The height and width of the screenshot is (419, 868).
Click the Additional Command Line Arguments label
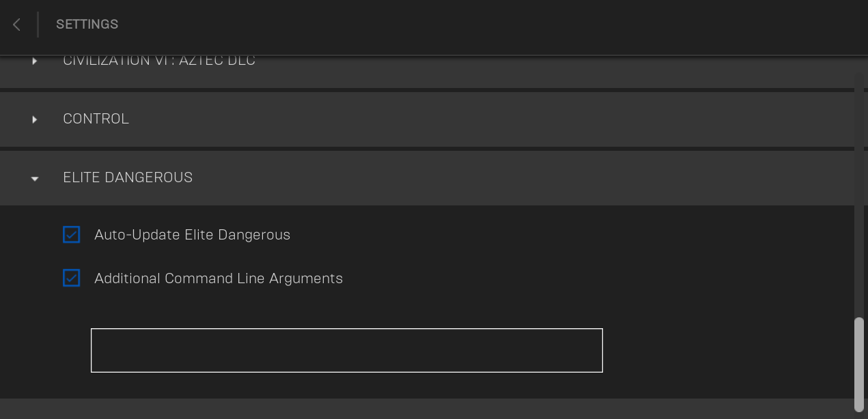coord(219,278)
